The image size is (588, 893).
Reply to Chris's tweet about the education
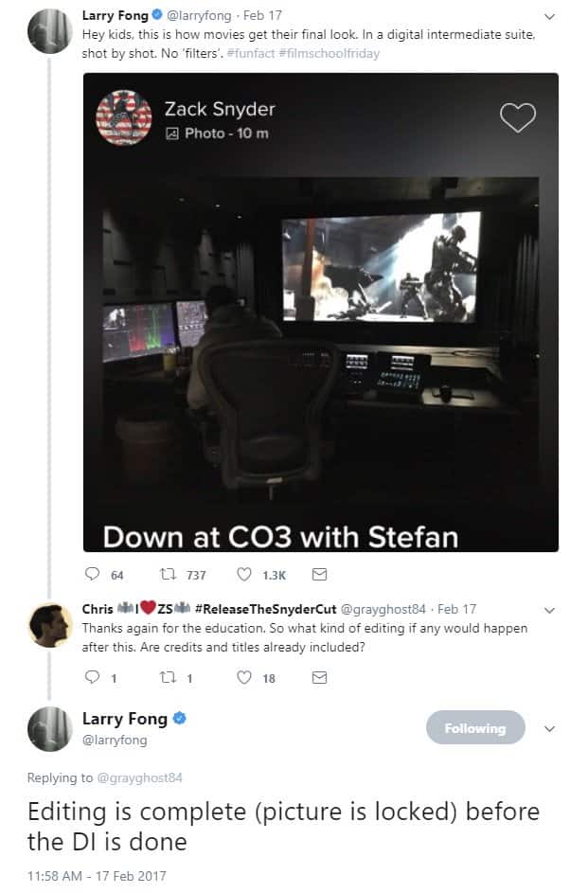(92, 677)
